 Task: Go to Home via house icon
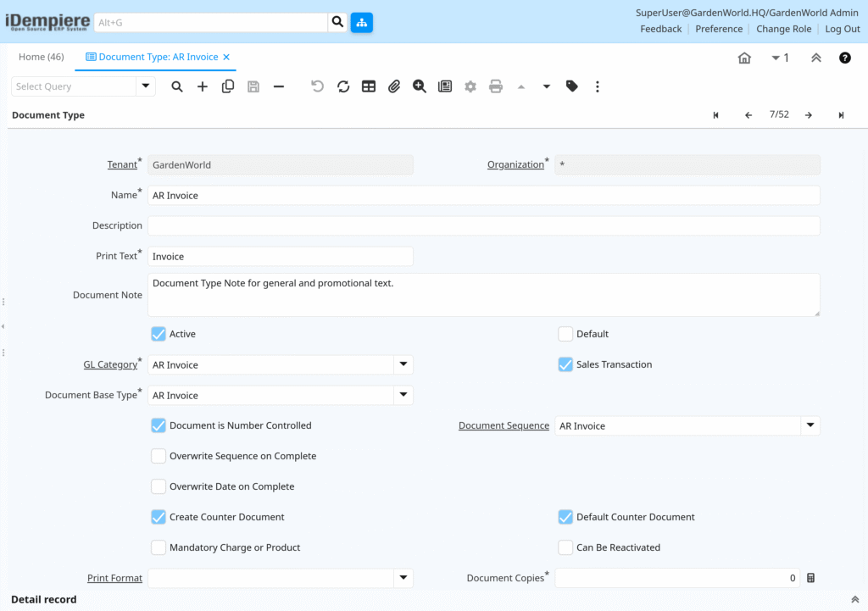coord(744,58)
